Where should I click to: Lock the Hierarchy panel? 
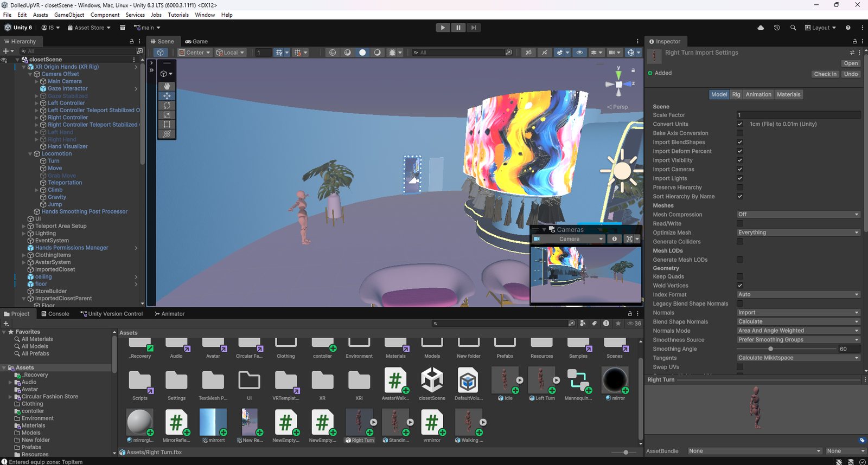pos(131,41)
